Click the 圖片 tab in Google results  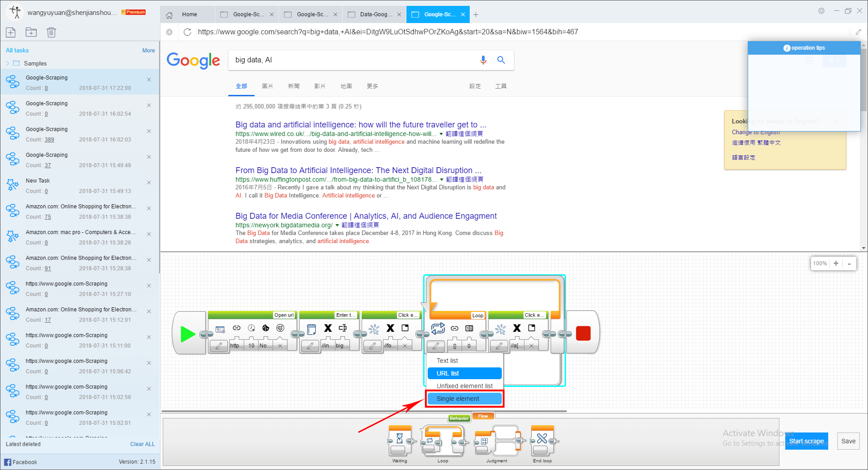click(268, 86)
